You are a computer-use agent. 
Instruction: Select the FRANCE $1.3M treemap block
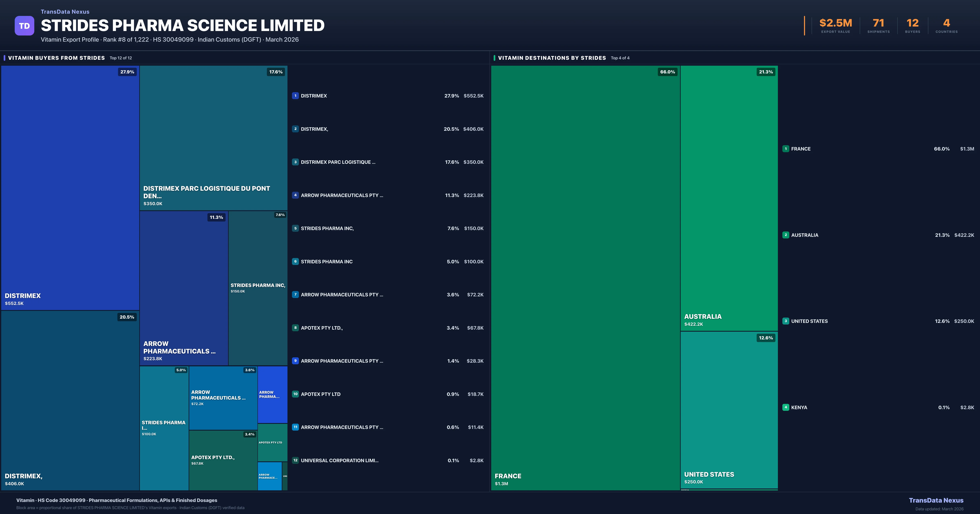585,278
